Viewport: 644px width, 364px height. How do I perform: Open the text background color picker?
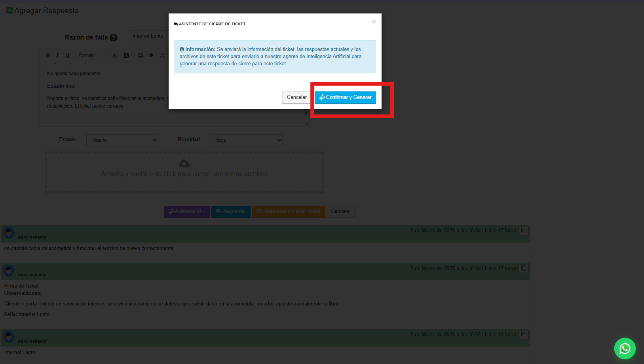(127, 55)
